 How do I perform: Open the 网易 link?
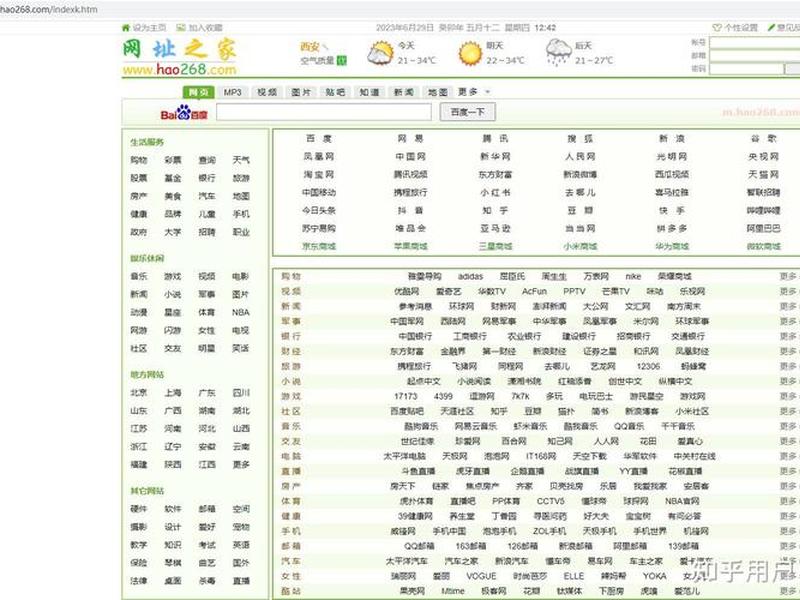tap(410, 139)
